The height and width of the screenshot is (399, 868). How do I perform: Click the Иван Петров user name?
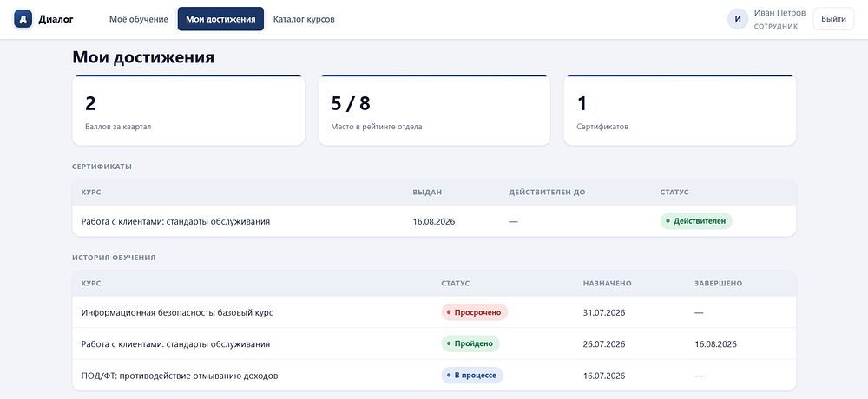tap(779, 13)
